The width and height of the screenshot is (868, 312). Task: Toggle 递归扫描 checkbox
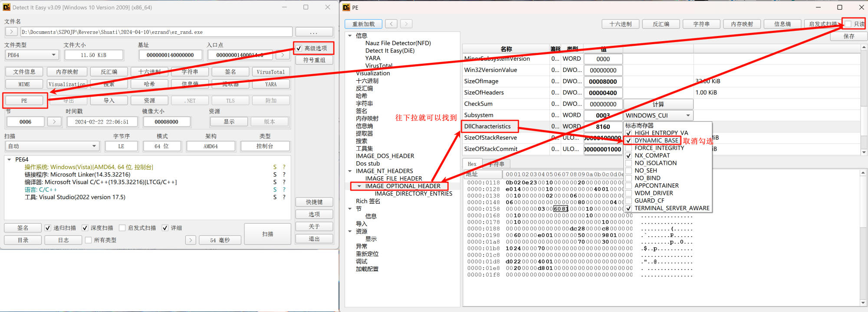click(x=48, y=228)
